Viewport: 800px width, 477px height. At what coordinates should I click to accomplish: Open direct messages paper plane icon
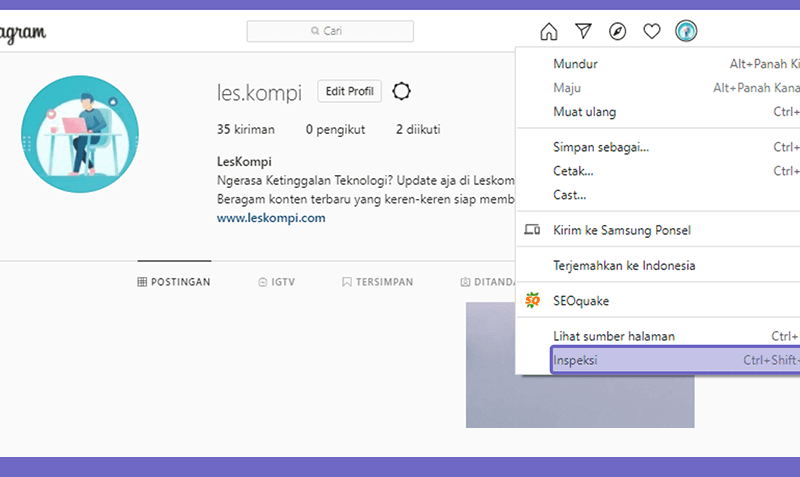(x=583, y=31)
